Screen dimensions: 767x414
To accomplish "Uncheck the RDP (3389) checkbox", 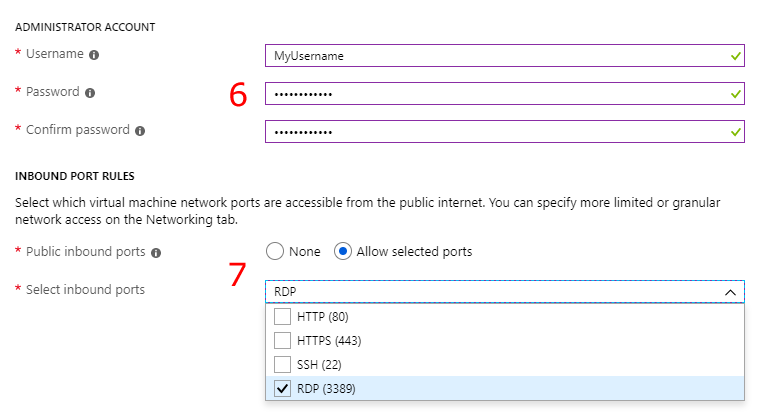I will click(x=282, y=389).
